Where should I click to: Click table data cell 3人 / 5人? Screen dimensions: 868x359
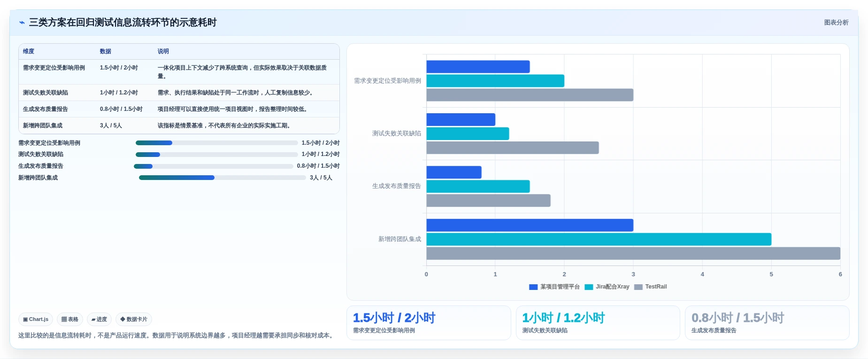(x=111, y=125)
